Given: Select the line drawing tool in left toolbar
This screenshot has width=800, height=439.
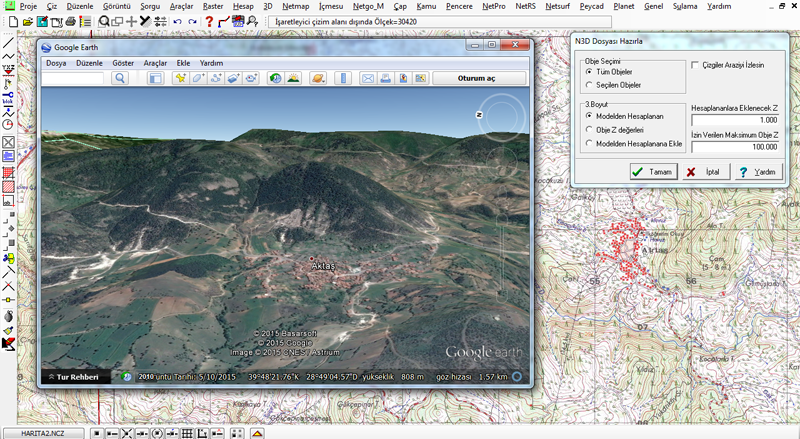Looking at the screenshot, I should (x=8, y=43).
